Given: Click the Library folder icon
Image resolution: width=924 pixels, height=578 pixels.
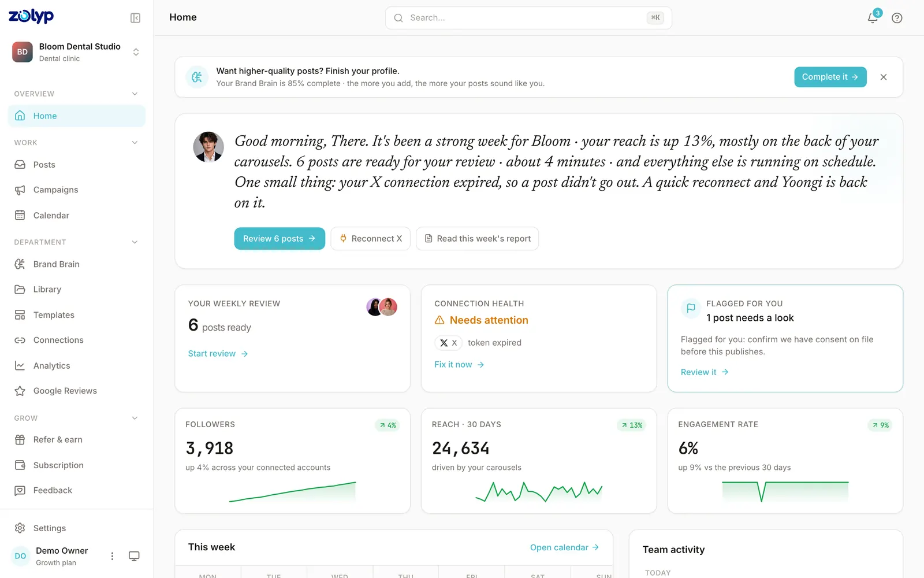Looking at the screenshot, I should (20, 289).
